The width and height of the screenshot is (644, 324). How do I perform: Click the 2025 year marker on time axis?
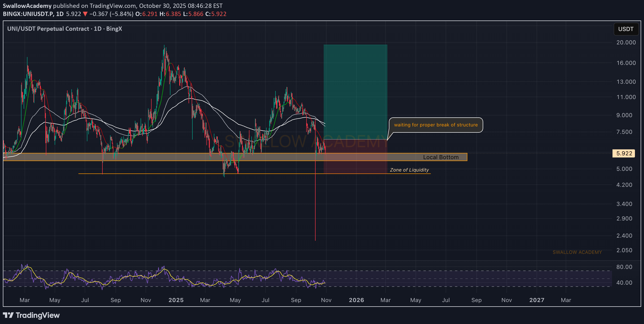[x=176, y=300]
